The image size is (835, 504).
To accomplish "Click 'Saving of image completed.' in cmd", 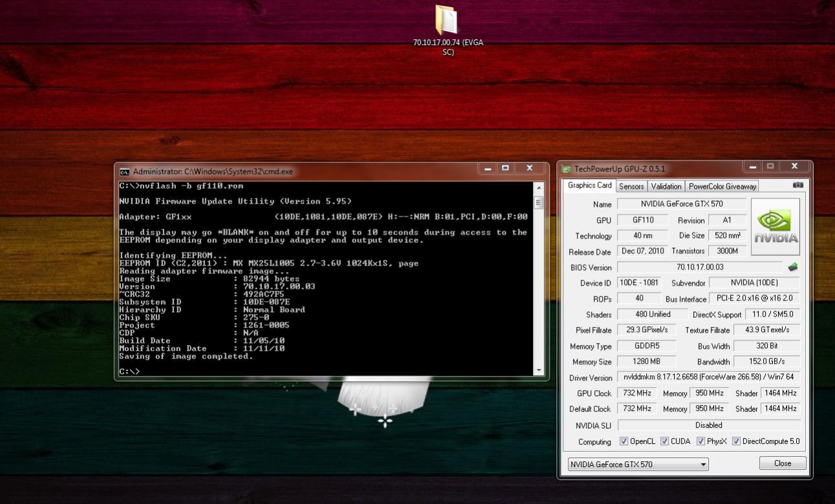I will [186, 356].
